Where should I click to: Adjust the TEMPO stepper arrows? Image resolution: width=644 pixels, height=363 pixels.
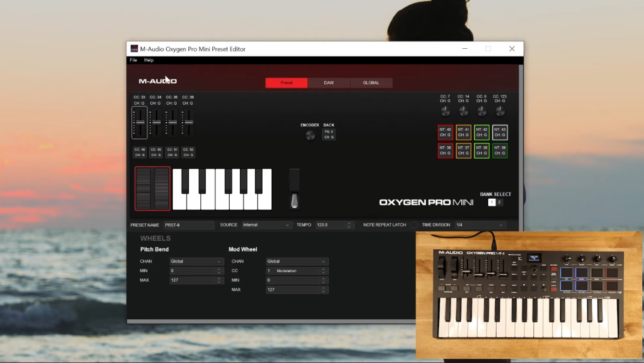pyautogui.click(x=349, y=225)
